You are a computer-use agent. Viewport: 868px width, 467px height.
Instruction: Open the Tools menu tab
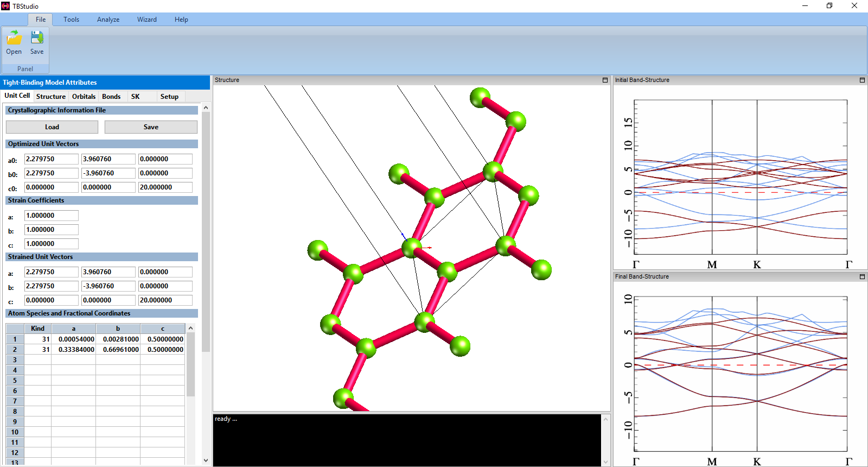71,20
